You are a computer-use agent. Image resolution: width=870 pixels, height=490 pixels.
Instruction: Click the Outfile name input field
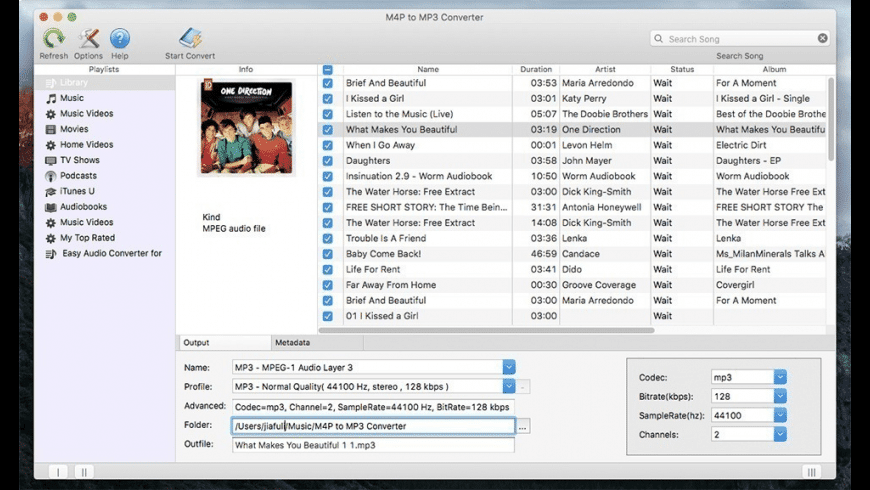373,445
